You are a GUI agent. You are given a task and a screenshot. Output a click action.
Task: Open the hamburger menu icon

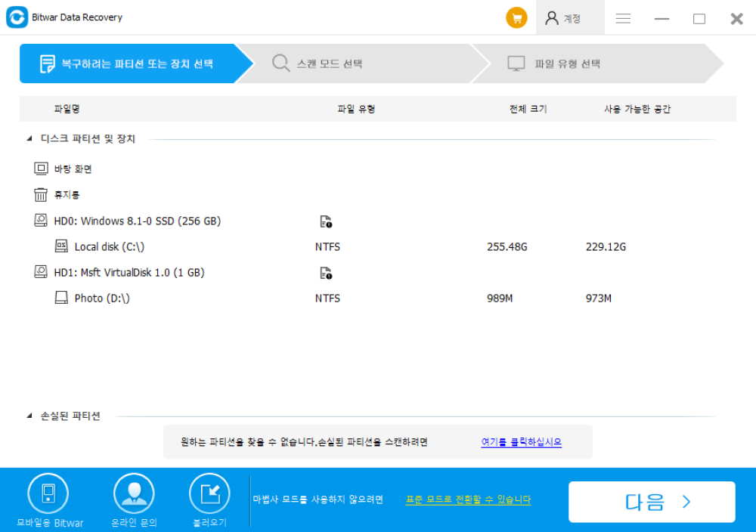[623, 18]
